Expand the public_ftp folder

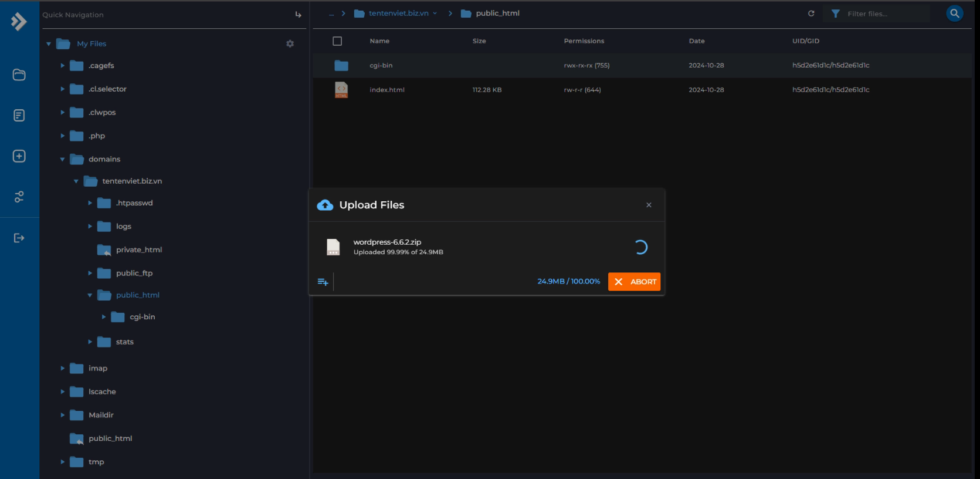pyautogui.click(x=90, y=274)
